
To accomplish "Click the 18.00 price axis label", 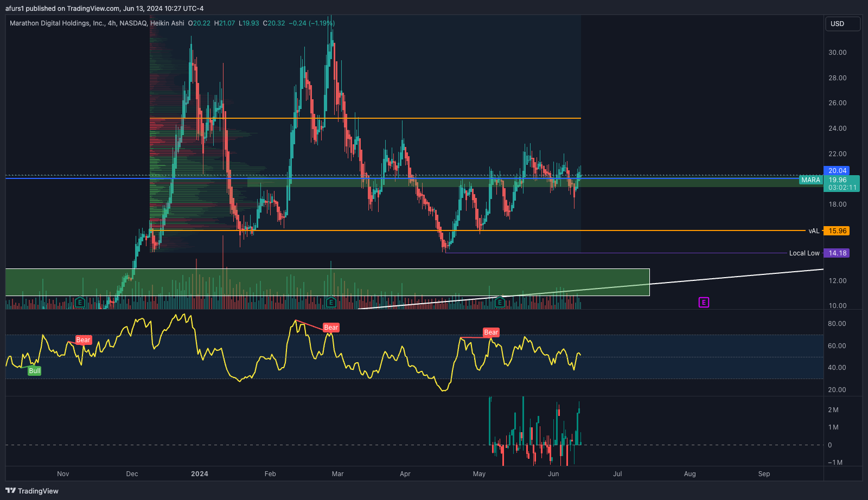I will click(837, 204).
